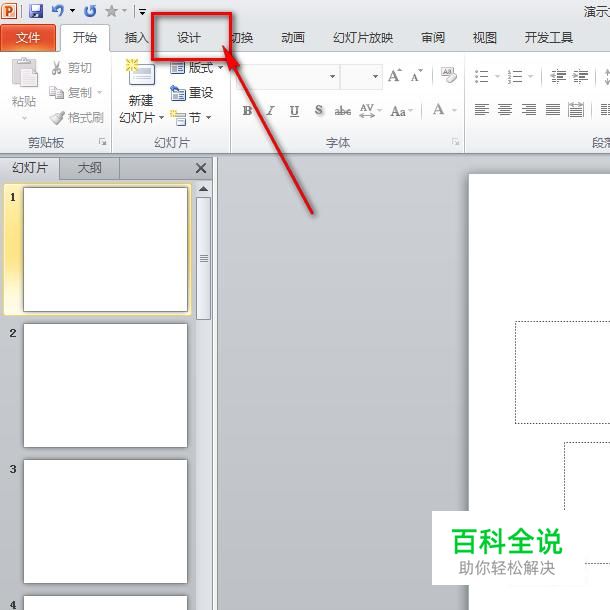This screenshot has width=610, height=610.
Task: Click the Increase List Level icon
Action: coord(580,76)
